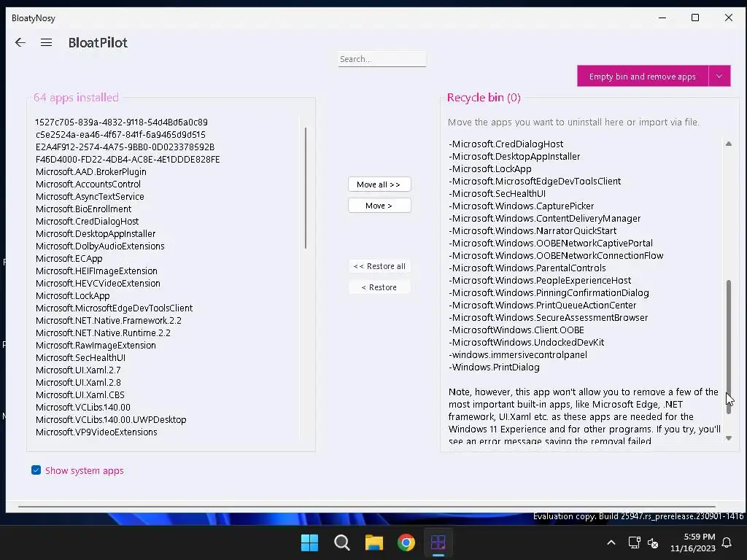Select Microsoft.HEIFImageExtension entry
Viewport: 747px width, 560px height.
tap(96, 271)
